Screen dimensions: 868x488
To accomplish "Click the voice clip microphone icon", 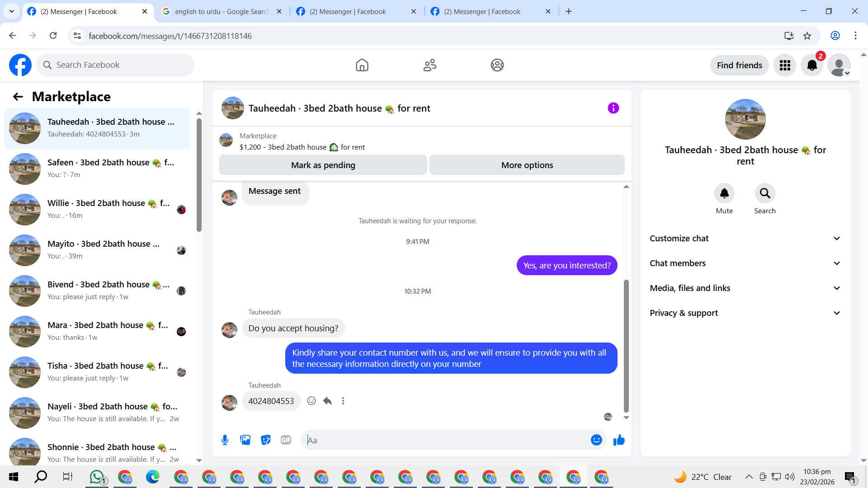I will (225, 440).
